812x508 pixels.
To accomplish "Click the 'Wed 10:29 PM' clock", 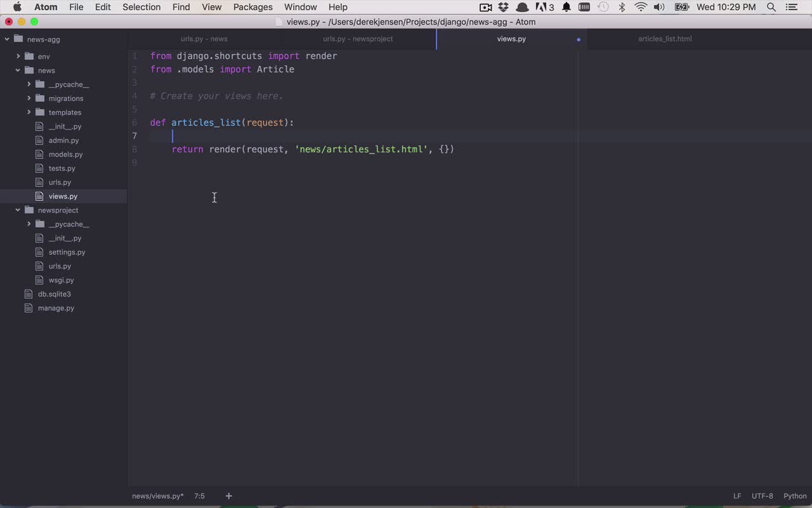I will pyautogui.click(x=726, y=7).
